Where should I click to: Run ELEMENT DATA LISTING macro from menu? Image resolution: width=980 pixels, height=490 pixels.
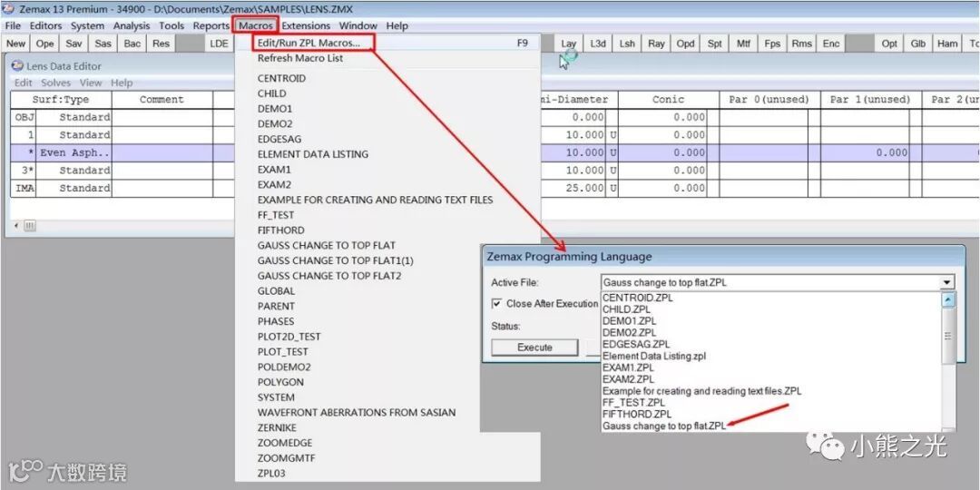click(x=312, y=153)
